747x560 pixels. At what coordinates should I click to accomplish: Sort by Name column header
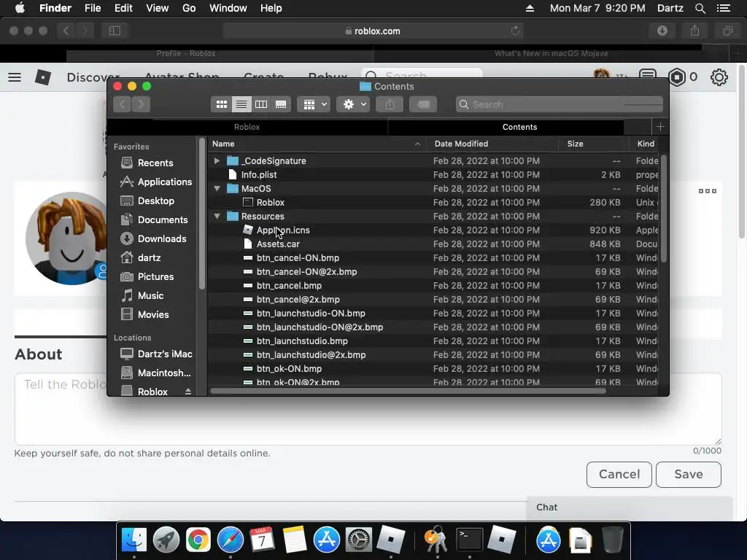point(317,144)
